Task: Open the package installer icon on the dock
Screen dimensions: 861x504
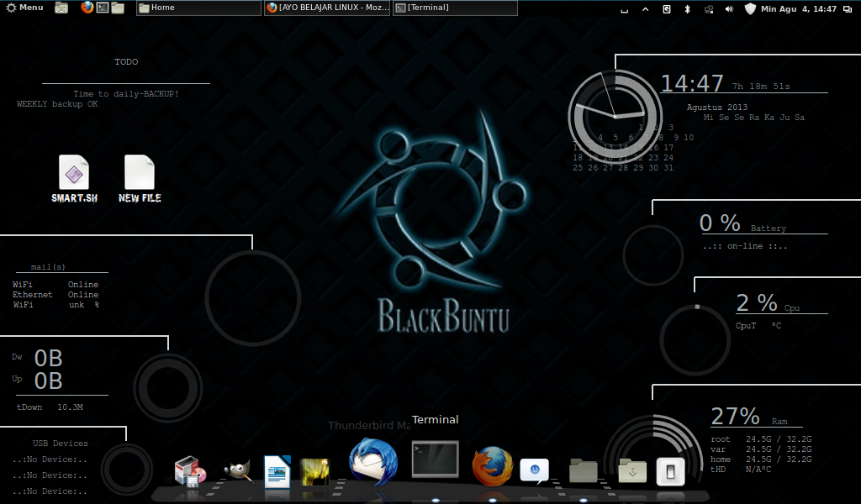Action: 189,470
